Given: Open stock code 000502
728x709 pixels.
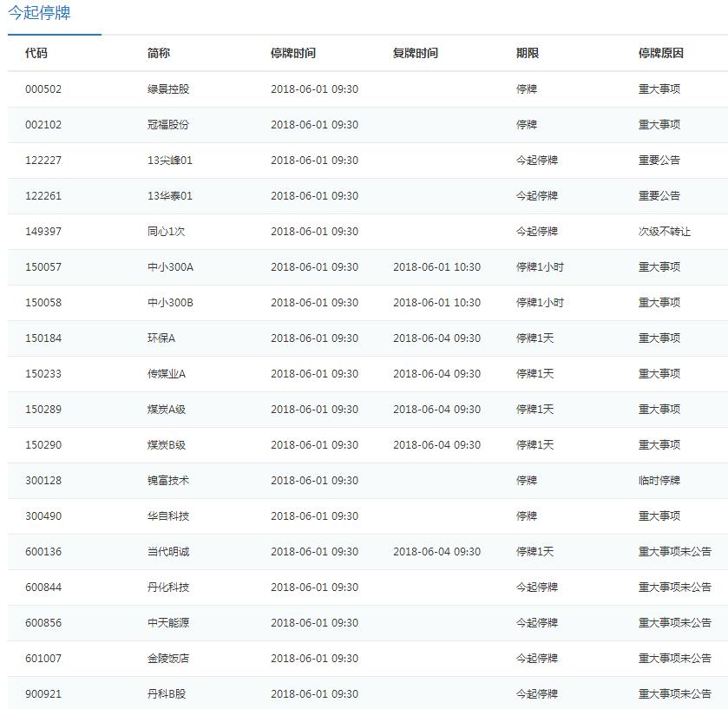Looking at the screenshot, I should (x=43, y=89).
